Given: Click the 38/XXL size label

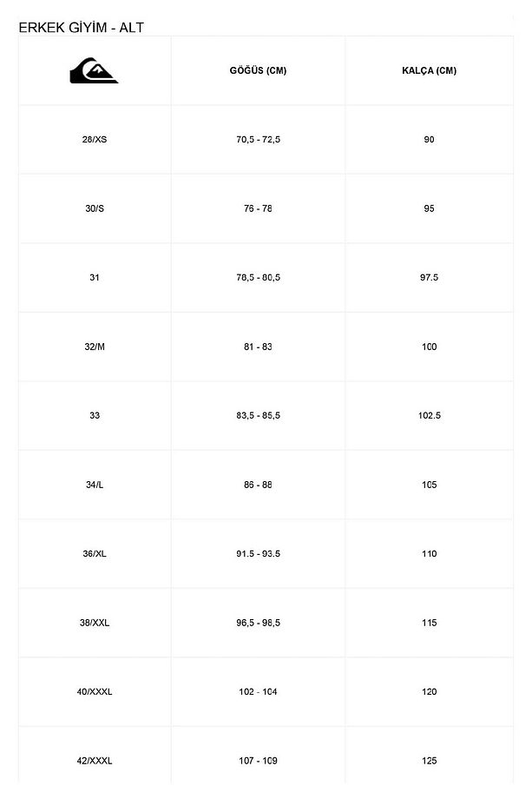Looking at the screenshot, I should point(95,623).
